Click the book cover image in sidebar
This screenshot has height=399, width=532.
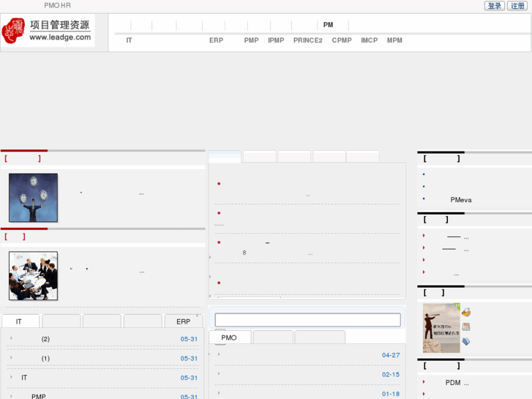(x=441, y=328)
